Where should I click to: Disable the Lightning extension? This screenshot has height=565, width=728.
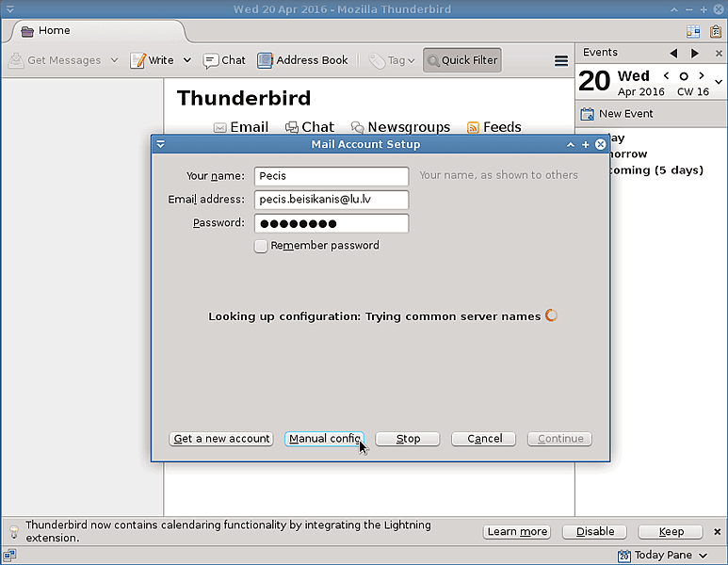595,532
